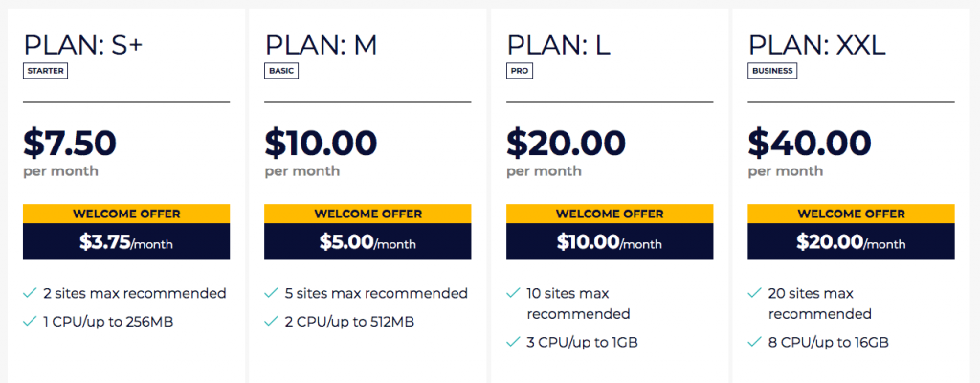Click the PRO badge under Plan L

[520, 71]
